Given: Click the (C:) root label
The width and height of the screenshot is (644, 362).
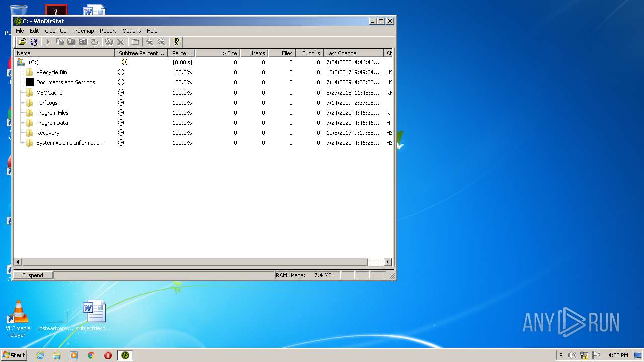Looking at the screenshot, I should click(33, 62).
